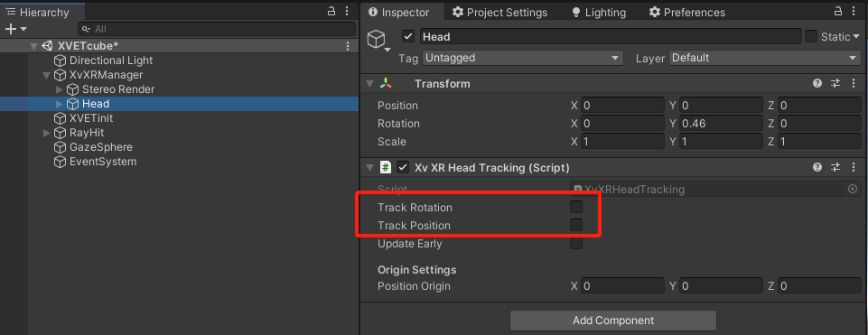Screen dimensions: 868x335
Task: Click the Transform component help icon
Action: [817, 84]
